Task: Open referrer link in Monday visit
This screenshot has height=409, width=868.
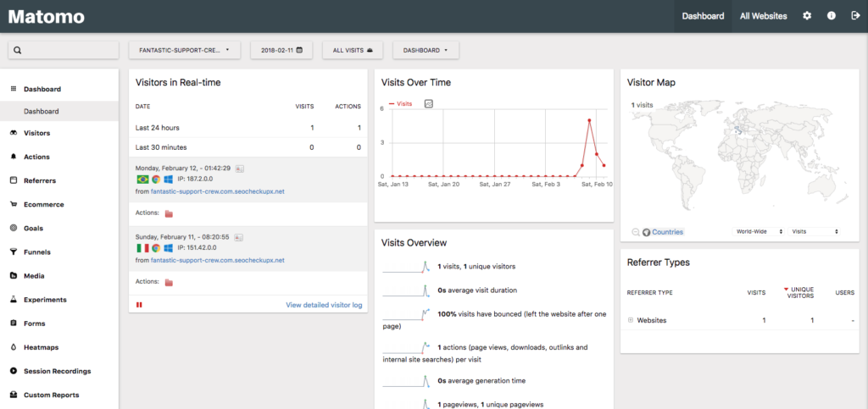Action: point(218,191)
